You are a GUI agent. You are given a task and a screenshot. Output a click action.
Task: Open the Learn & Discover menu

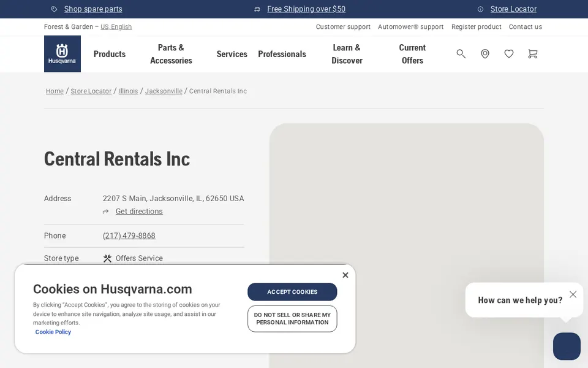click(x=347, y=54)
